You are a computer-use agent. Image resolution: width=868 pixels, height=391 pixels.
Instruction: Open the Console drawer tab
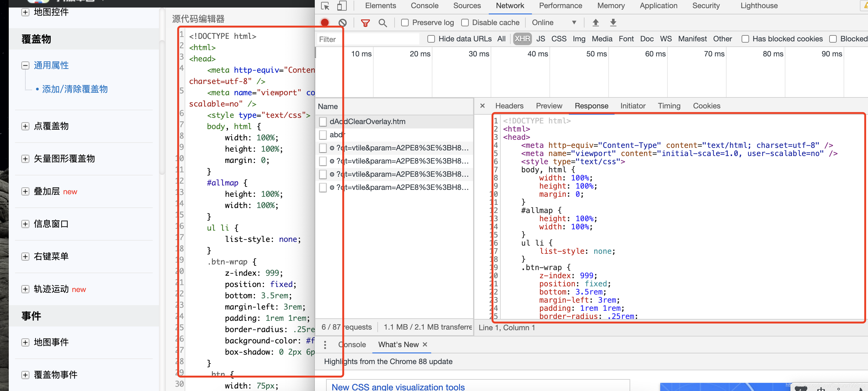tap(352, 344)
